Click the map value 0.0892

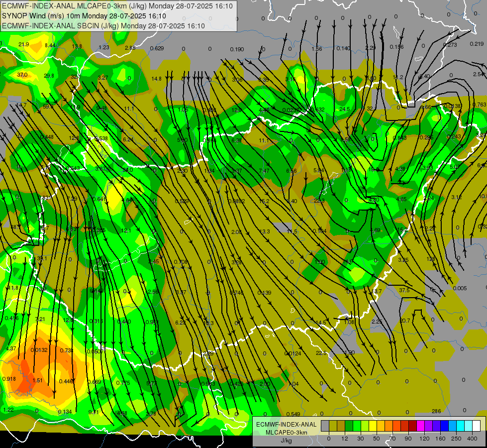236,201
